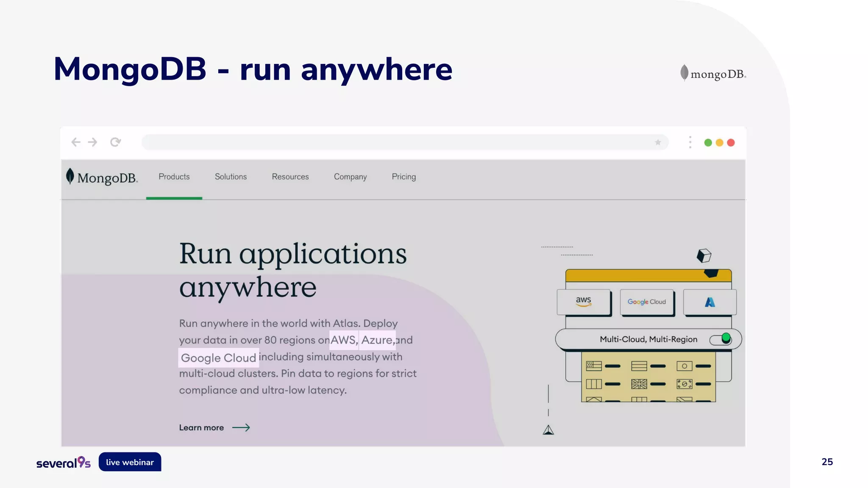
Task: Open the browser three-dot menu
Action: click(690, 142)
